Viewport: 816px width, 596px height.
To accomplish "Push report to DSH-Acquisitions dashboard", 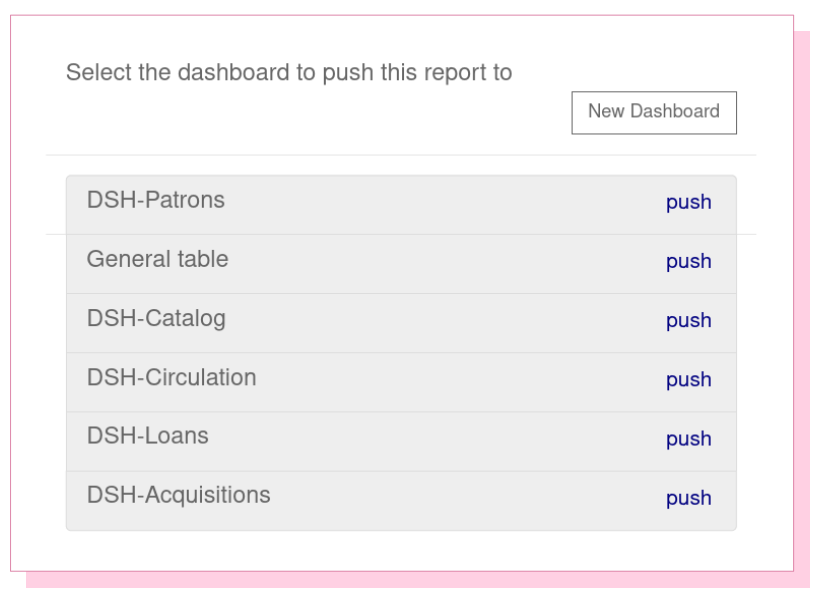I will (688, 498).
